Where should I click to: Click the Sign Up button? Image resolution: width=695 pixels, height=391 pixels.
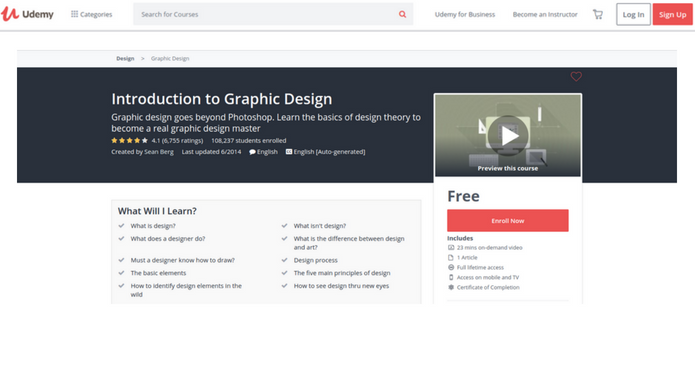[x=672, y=14]
